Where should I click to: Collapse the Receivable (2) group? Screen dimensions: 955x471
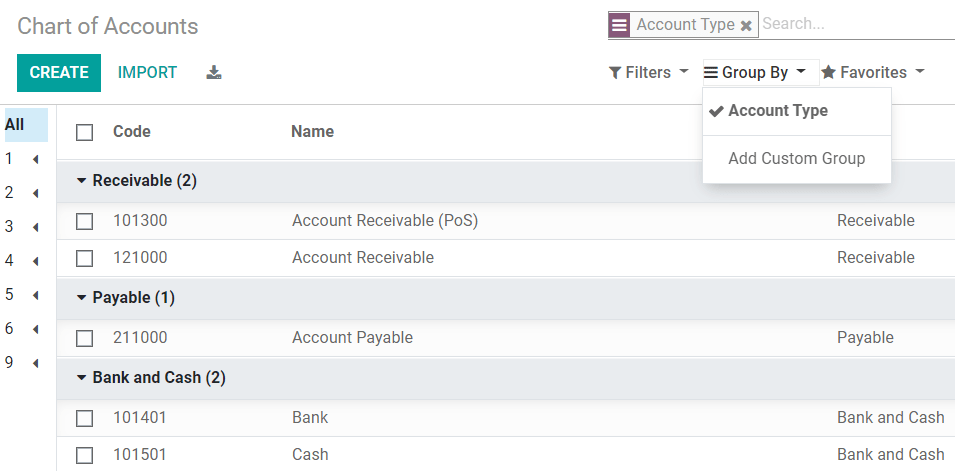pos(81,181)
